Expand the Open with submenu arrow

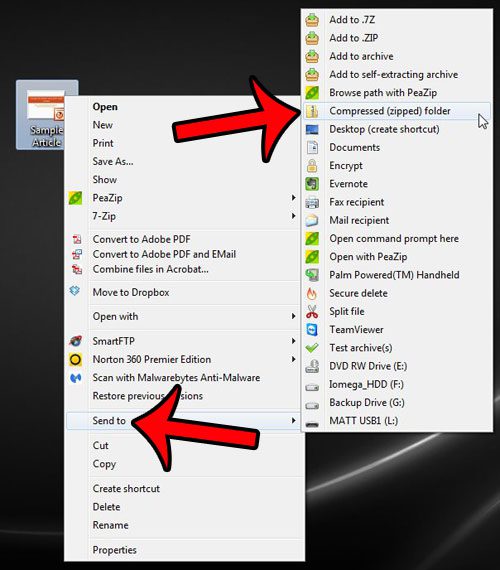point(293,316)
